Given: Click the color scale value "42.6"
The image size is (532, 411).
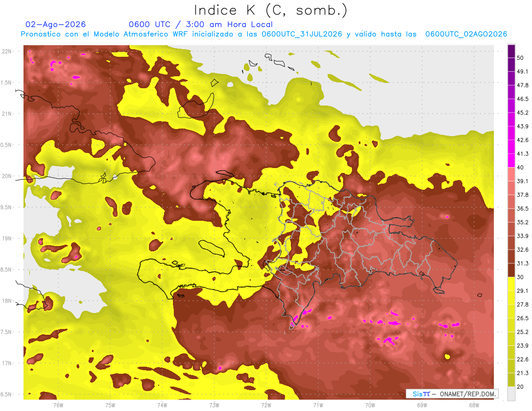Looking at the screenshot, I should (523, 140).
